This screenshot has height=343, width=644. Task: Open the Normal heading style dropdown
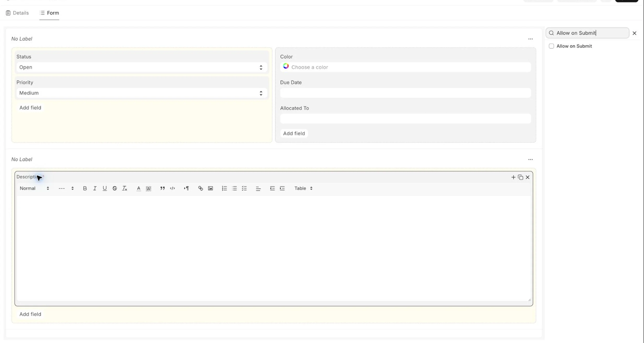click(34, 188)
